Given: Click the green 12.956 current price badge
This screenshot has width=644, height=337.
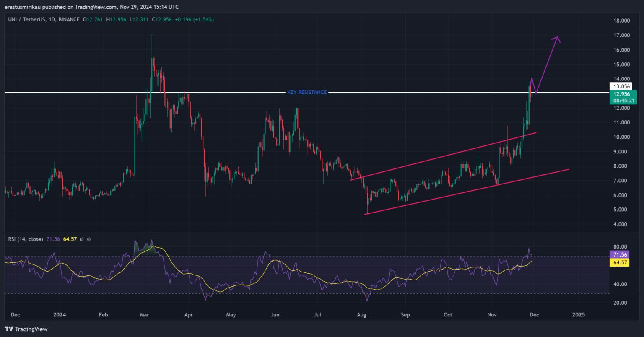Looking at the screenshot, I should [622, 94].
